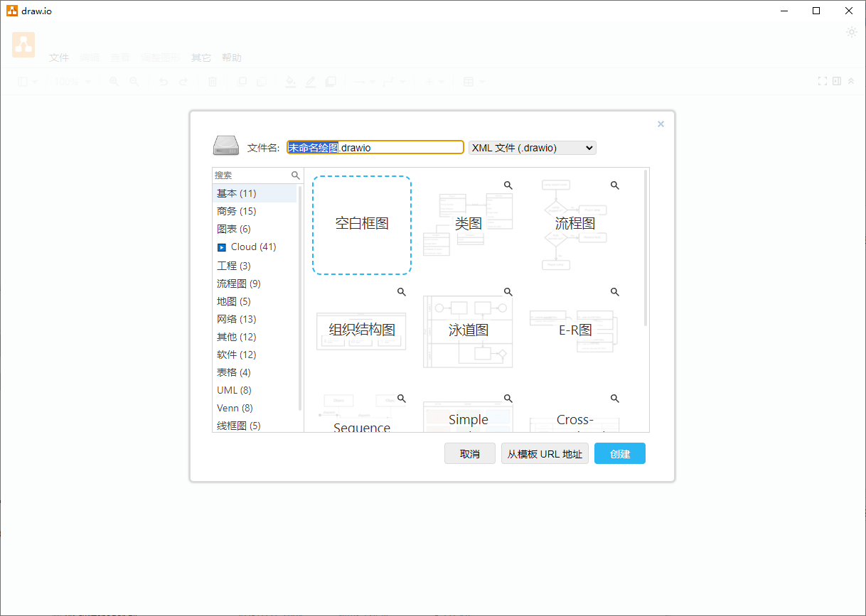The width and height of the screenshot is (866, 616).
Task: Open the dimmed connection arrow style dropdown
Action: pyautogui.click(x=363, y=82)
